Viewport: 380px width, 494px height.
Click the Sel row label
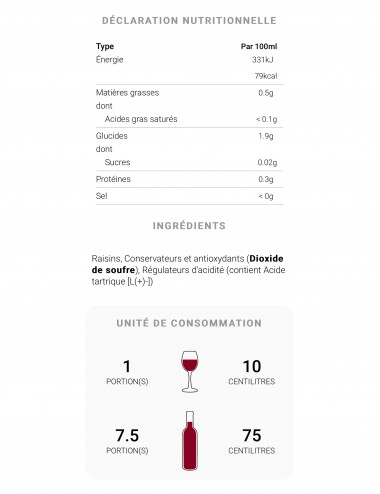[x=101, y=196]
